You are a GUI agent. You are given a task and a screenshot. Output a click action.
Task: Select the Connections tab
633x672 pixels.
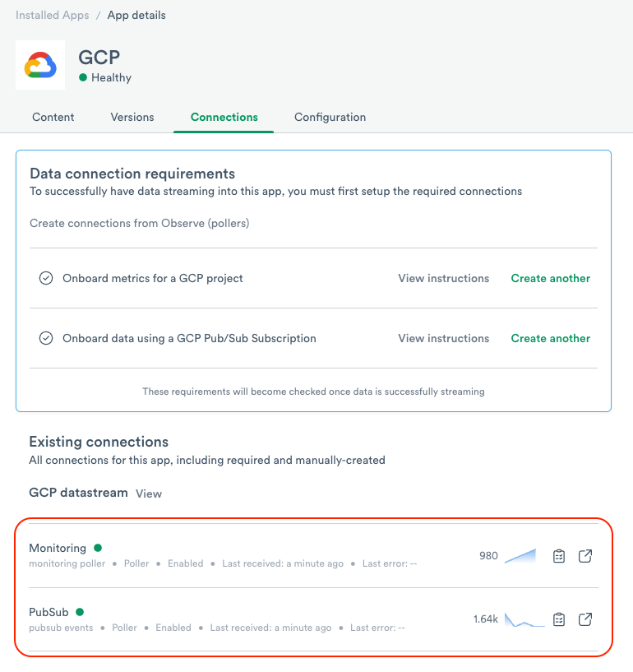(x=224, y=117)
